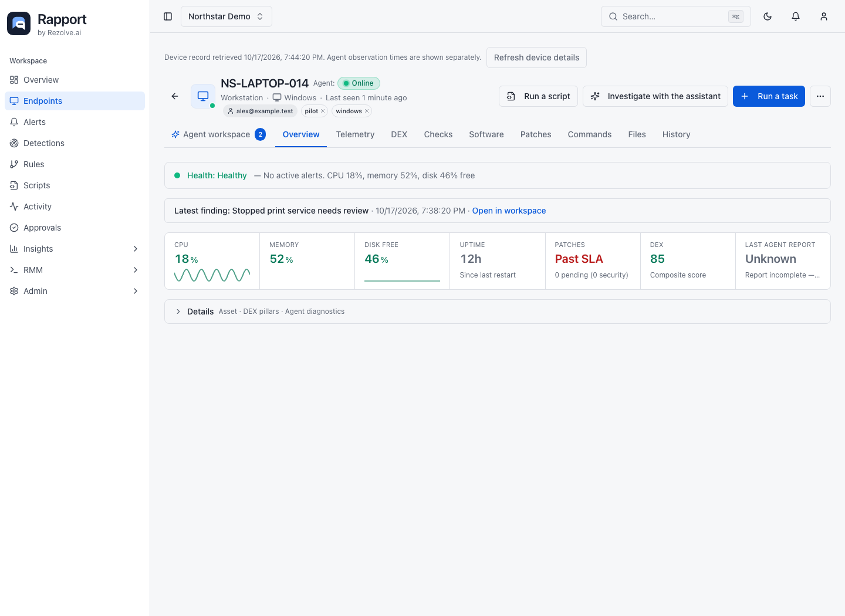The height and width of the screenshot is (616, 845).
Task: Click Investigate with the assistant
Action: [655, 96]
